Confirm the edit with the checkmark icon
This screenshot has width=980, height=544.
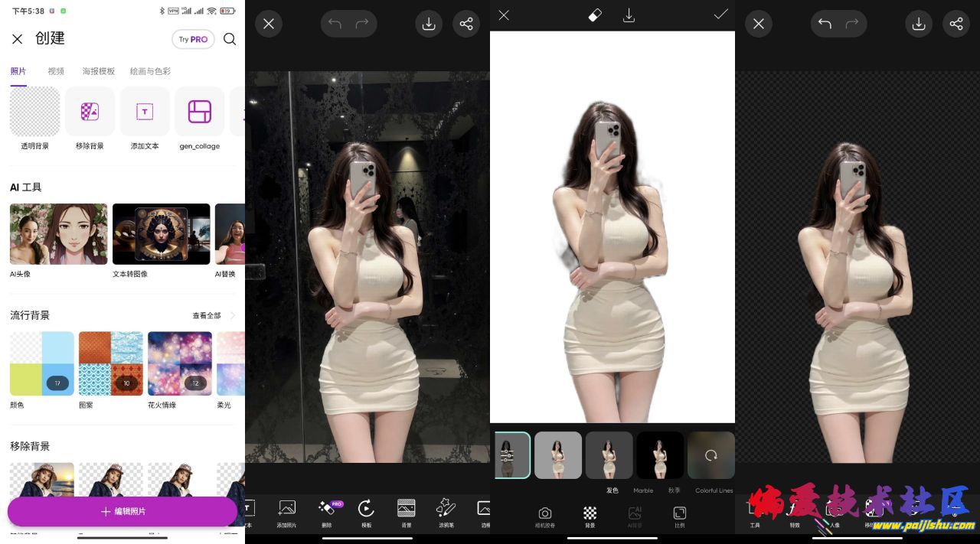720,15
